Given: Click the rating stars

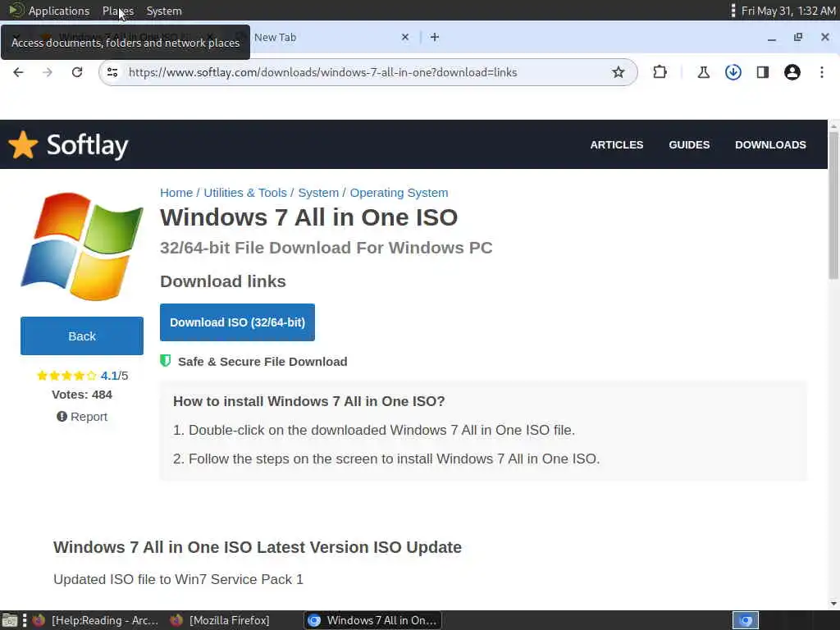Looking at the screenshot, I should [66, 376].
